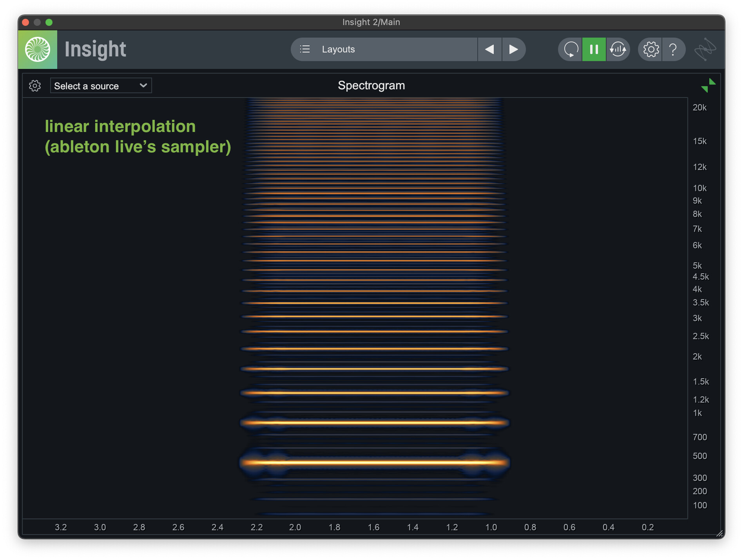
Task: Click the 1k frequency axis label
Action: [697, 413]
